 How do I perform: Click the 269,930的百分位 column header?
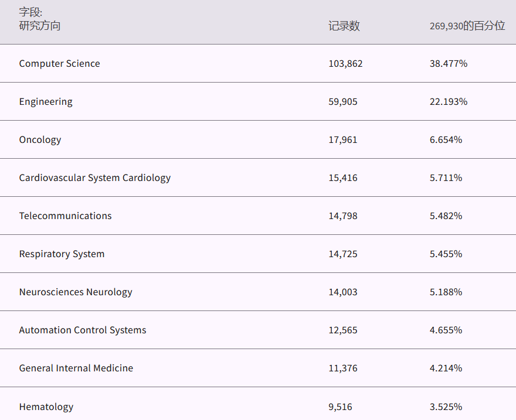[x=467, y=26]
